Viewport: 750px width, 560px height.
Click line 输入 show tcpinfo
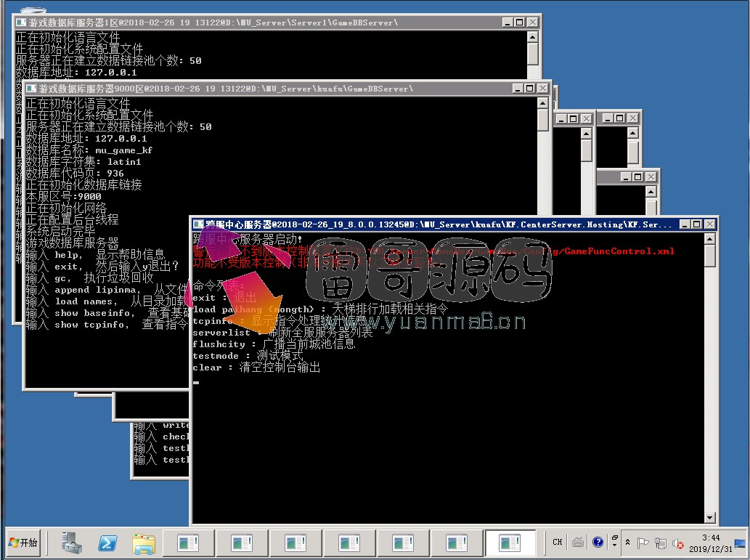107,324
